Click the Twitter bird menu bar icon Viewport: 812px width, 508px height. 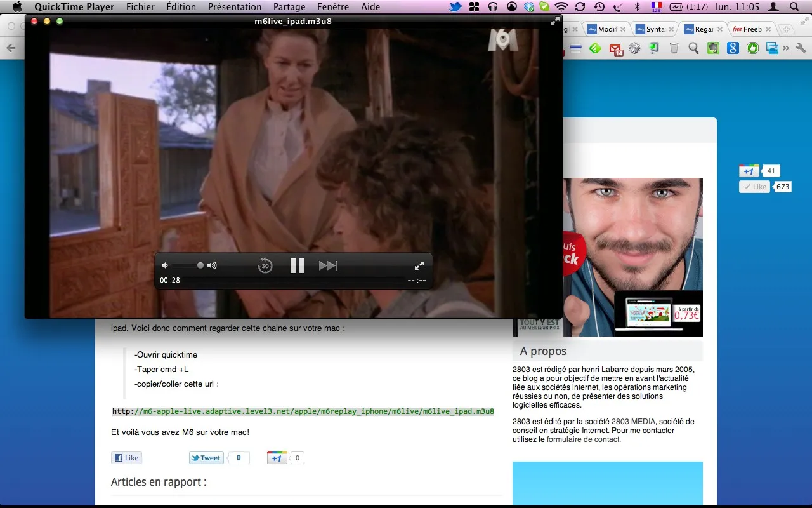455,7
